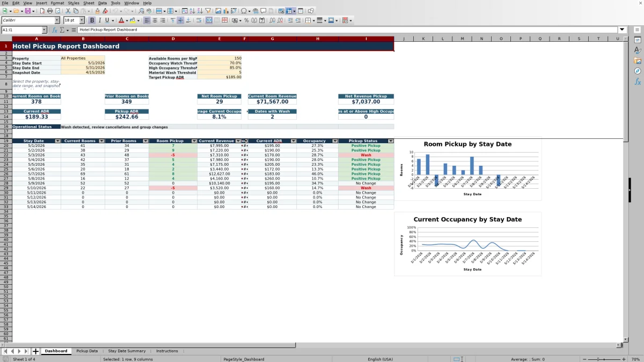Click the Select Function sigma button
This screenshot has height=362, width=644.
[x=62, y=30]
